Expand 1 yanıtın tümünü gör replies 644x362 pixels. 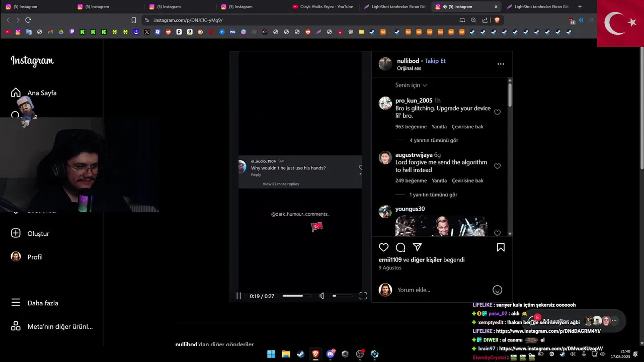tap(433, 195)
